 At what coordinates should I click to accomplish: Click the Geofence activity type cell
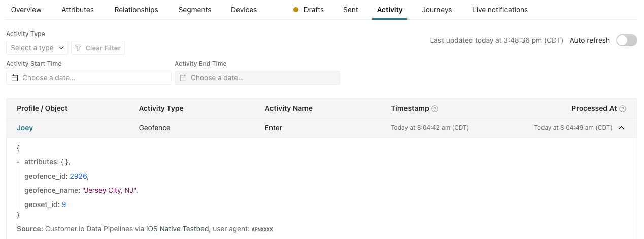tap(155, 128)
